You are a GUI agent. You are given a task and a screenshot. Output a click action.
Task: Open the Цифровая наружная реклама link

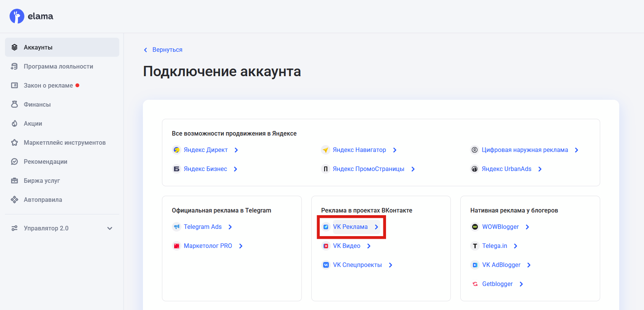[525, 150]
